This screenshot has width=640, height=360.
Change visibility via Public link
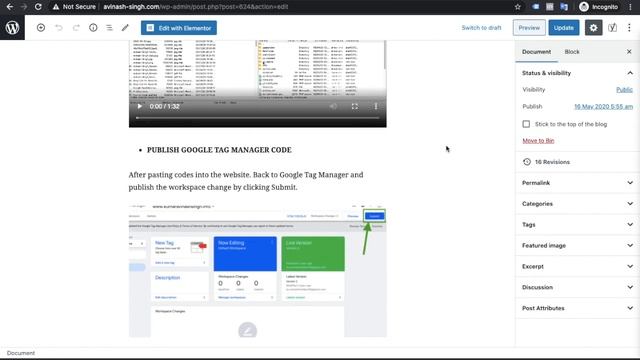[624, 89]
